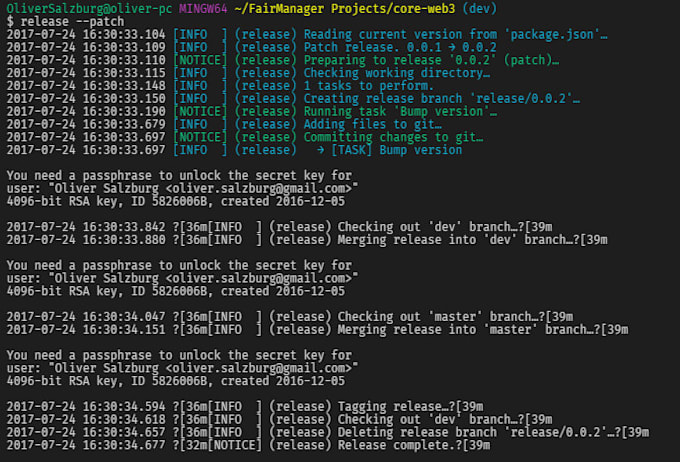
Task: Click the first 'You need a passphrase' message
Action: coord(179,176)
